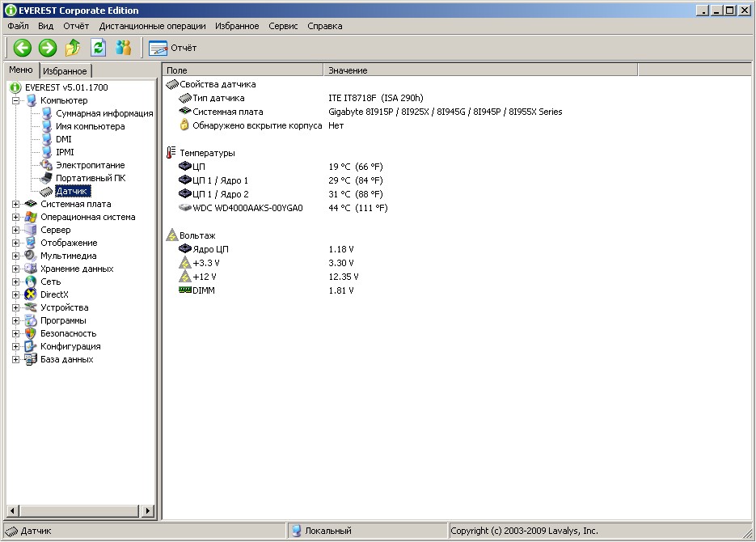Image resolution: width=756 pixels, height=542 pixels.
Task: Click the users icon in the toolbar
Action: [123, 48]
